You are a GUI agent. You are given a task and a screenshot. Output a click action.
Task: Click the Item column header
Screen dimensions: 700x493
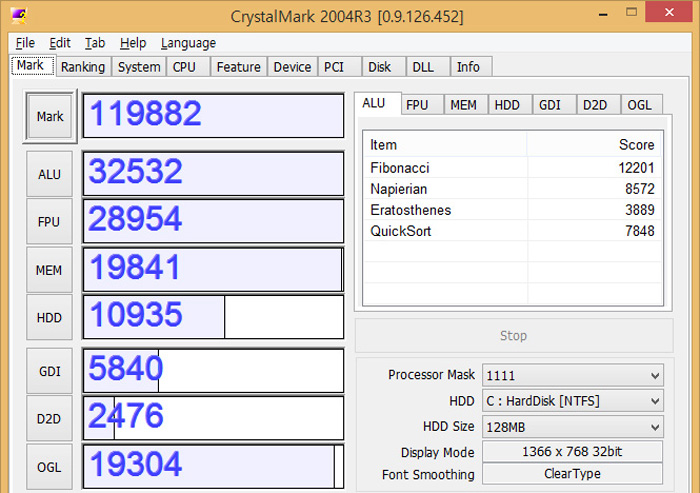tap(445, 144)
